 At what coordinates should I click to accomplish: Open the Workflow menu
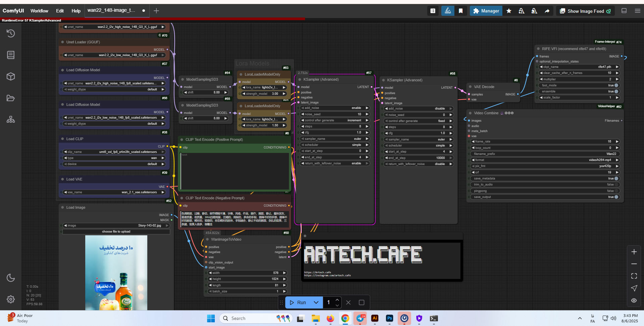point(39,11)
